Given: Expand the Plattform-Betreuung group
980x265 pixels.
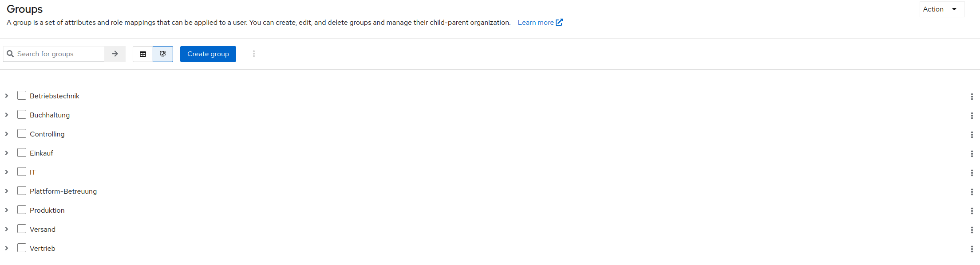Looking at the screenshot, I should coord(7,191).
